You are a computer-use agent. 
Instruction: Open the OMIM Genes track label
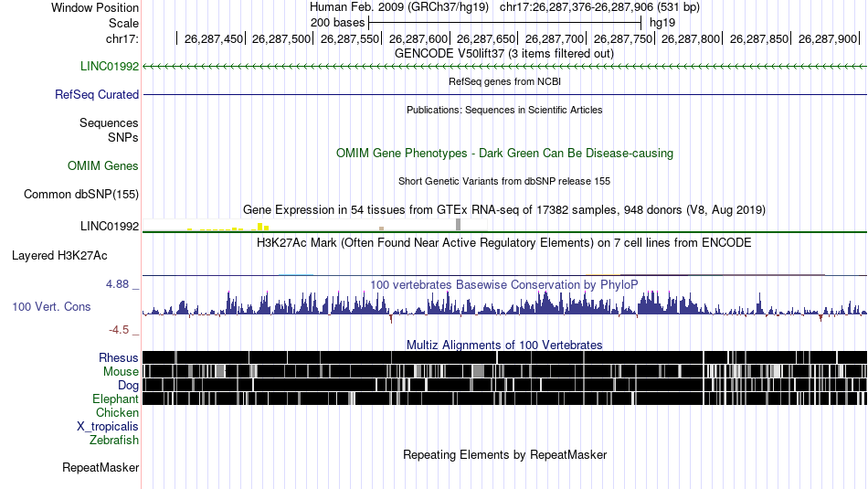(x=103, y=166)
